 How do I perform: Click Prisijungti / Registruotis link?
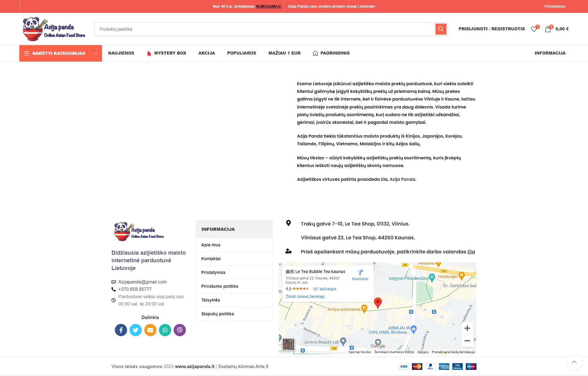click(492, 29)
